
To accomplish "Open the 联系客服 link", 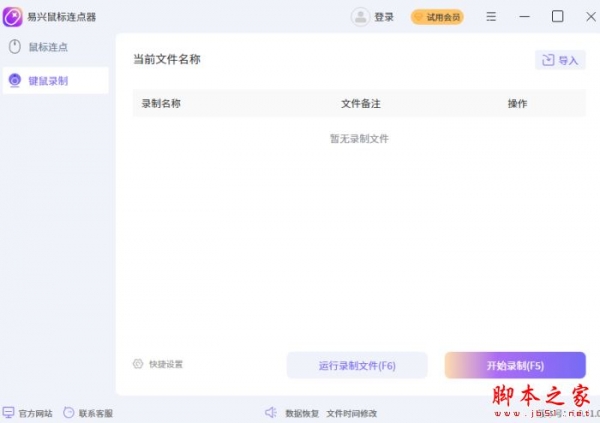I will pyautogui.click(x=96, y=413).
